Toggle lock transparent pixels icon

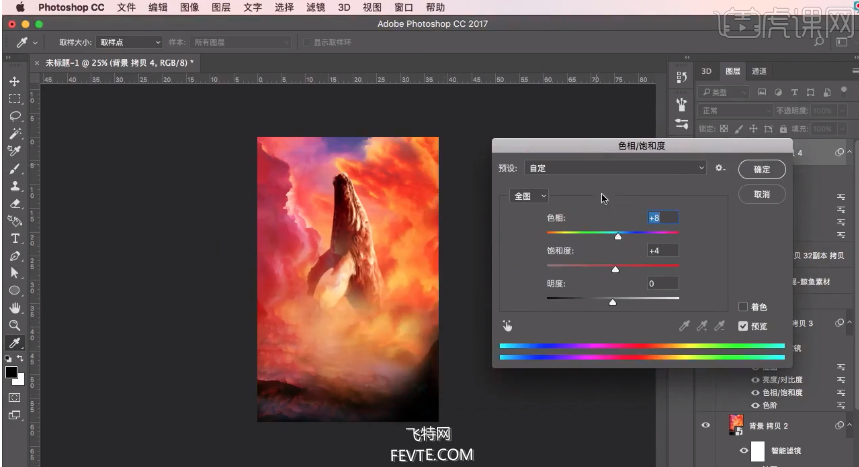click(724, 129)
